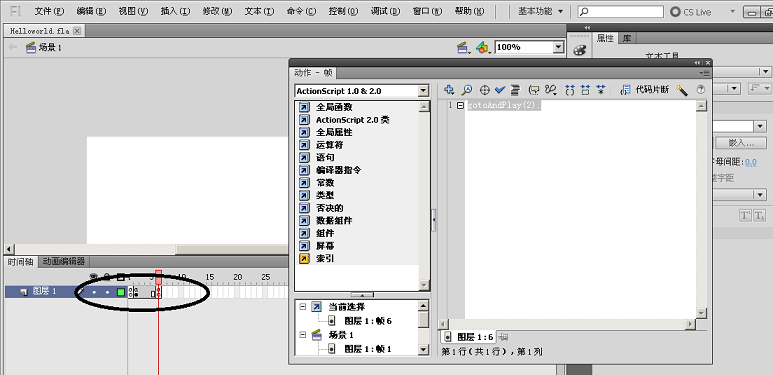
Task: Open the Find magnifier in Actions panel
Action: (x=466, y=90)
